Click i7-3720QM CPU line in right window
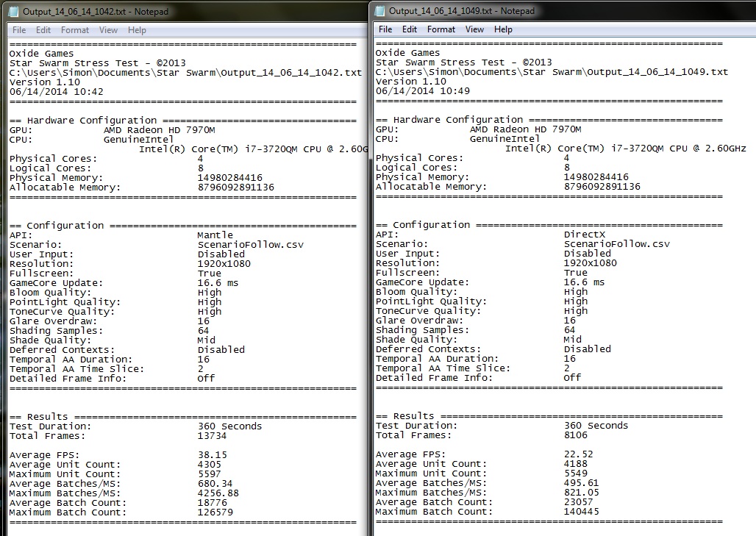756x536 pixels. click(x=625, y=149)
